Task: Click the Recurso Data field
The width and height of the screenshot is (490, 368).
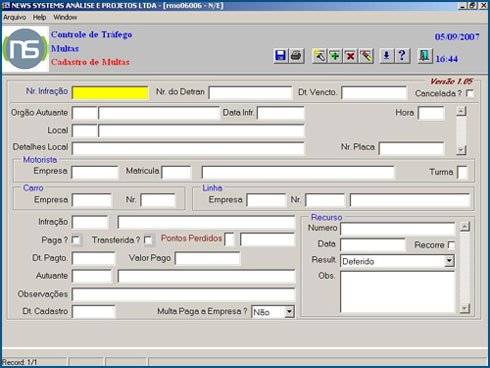Action: pos(373,245)
